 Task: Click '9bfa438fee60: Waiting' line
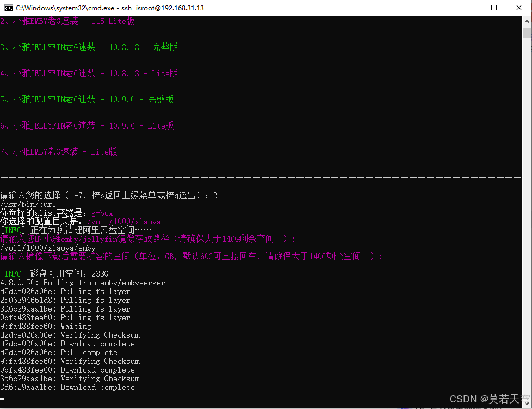(x=46, y=326)
